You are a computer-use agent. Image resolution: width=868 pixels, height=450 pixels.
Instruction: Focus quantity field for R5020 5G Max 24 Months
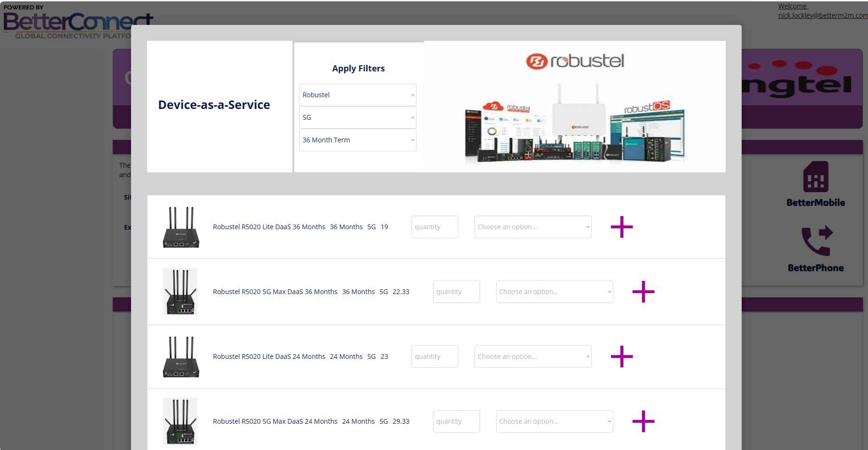tap(456, 421)
